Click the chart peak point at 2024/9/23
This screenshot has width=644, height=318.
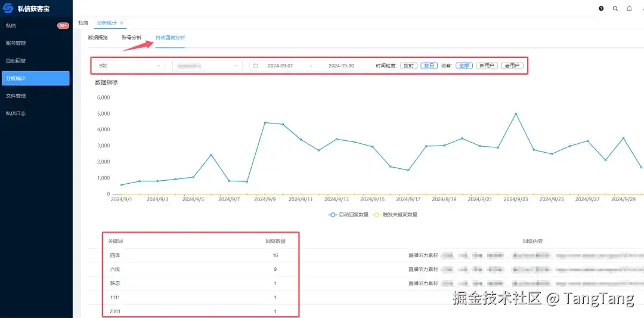(516, 114)
